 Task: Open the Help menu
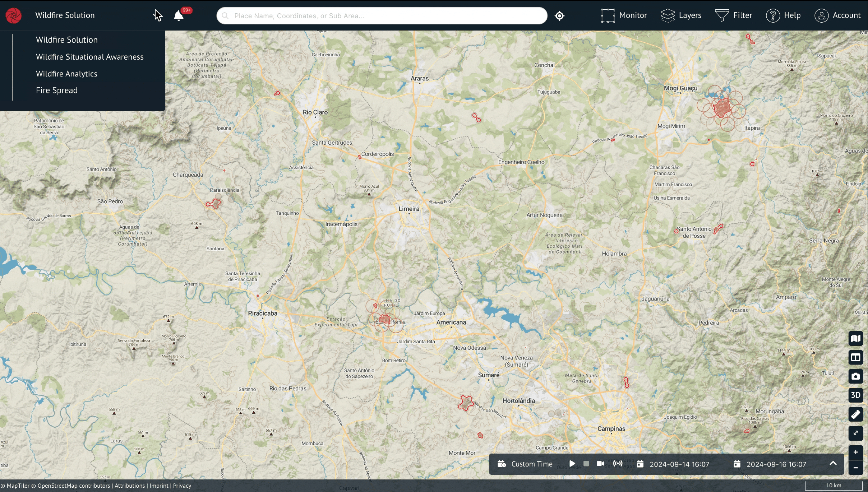click(x=783, y=15)
